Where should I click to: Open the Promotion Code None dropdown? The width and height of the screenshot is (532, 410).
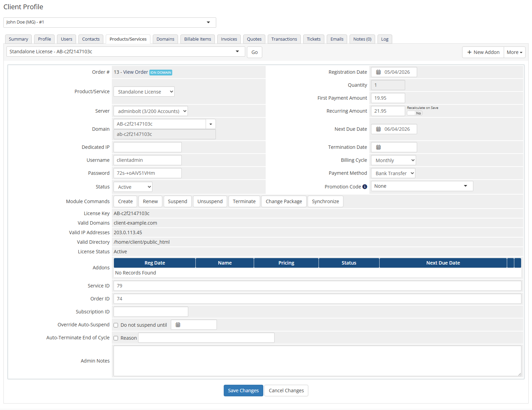pyautogui.click(x=422, y=186)
